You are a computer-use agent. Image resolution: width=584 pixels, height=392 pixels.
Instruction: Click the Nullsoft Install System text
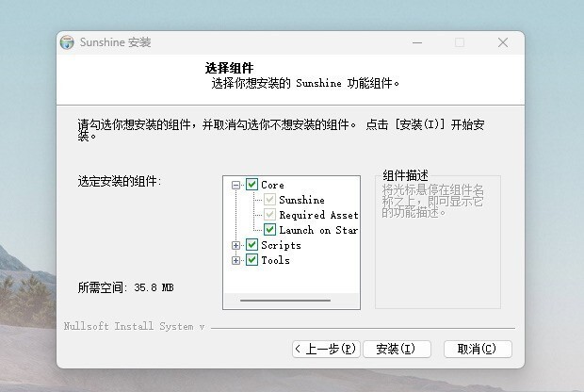pyautogui.click(x=134, y=326)
